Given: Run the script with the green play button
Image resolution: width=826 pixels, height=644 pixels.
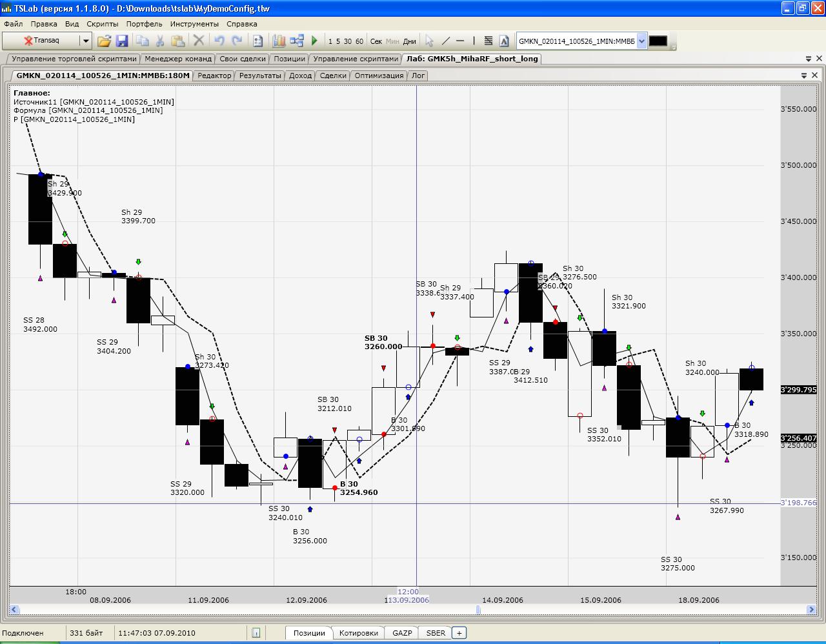Looking at the screenshot, I should [315, 41].
